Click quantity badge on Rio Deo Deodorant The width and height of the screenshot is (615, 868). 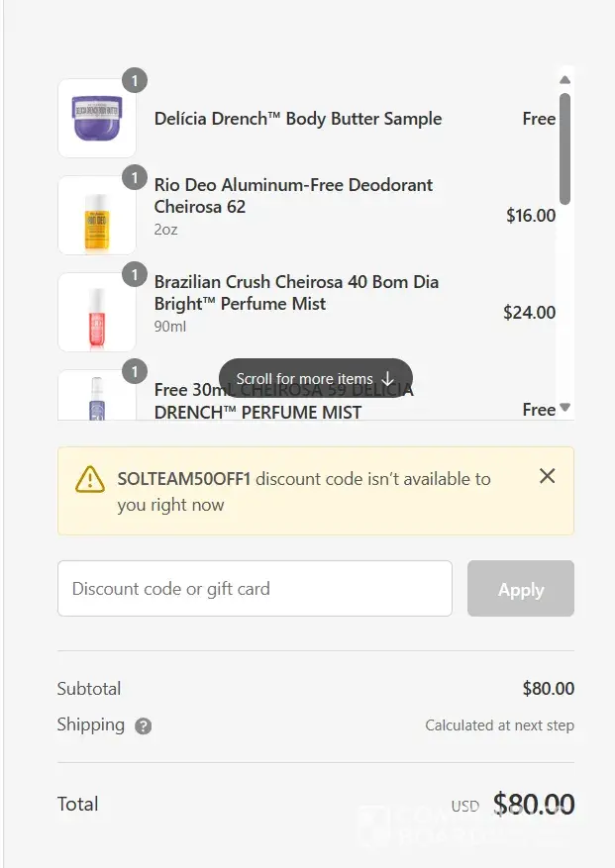pyautogui.click(x=135, y=177)
